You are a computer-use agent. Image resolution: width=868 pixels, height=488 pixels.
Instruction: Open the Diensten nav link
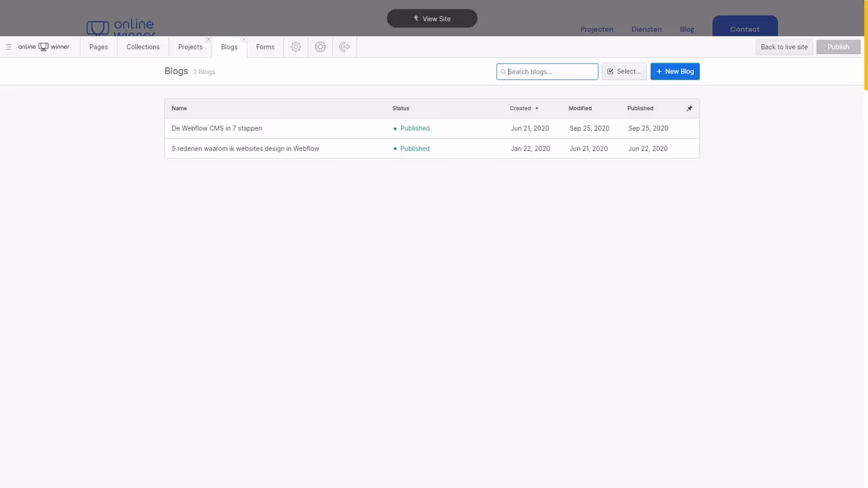click(646, 29)
